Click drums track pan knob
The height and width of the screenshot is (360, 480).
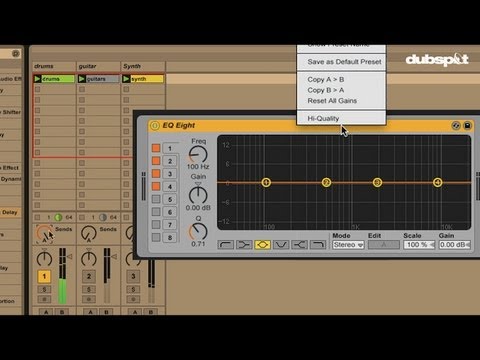(x=44, y=259)
